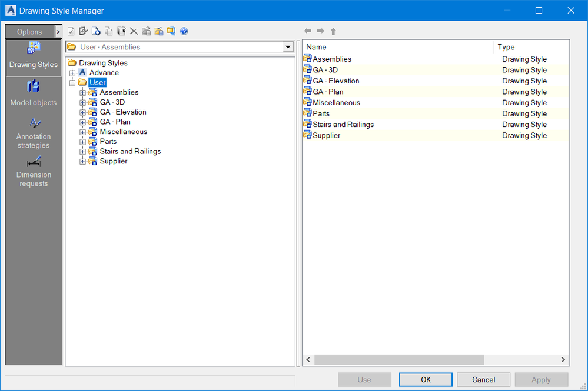The image size is (588, 391).
Task: Confirm with the OK button
Action: coord(426,380)
